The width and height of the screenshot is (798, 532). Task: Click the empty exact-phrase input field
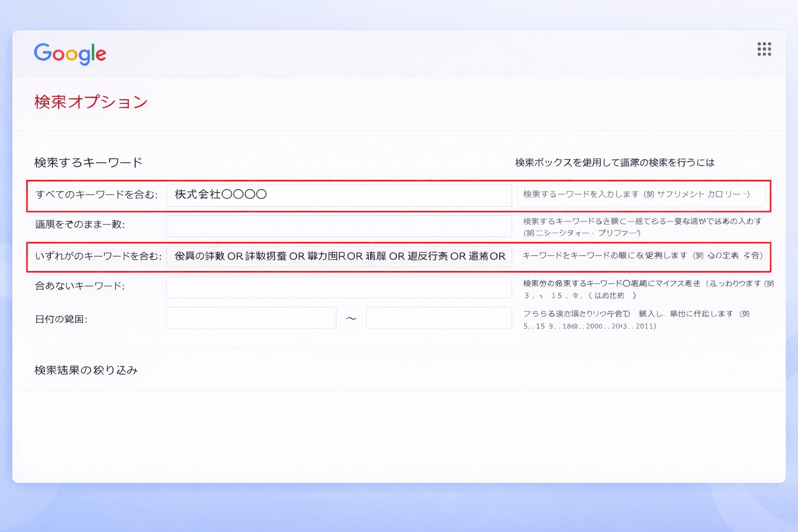[x=339, y=226]
